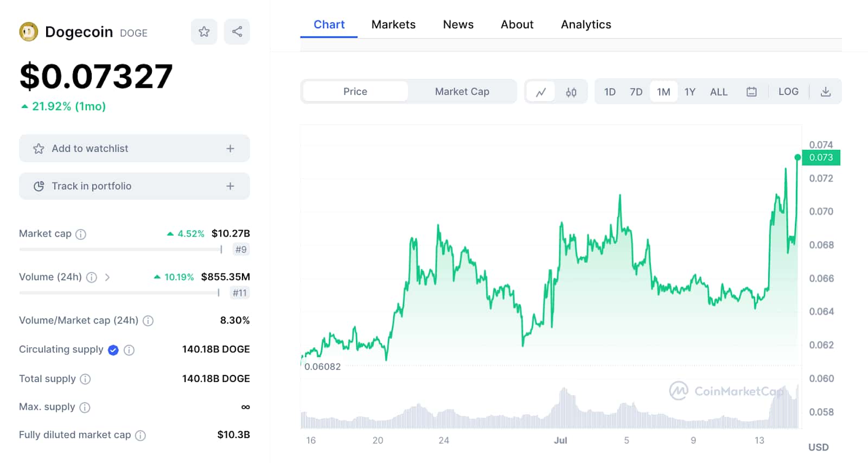Image resolution: width=868 pixels, height=463 pixels.
Task: Open the Markets tab
Action: (393, 24)
